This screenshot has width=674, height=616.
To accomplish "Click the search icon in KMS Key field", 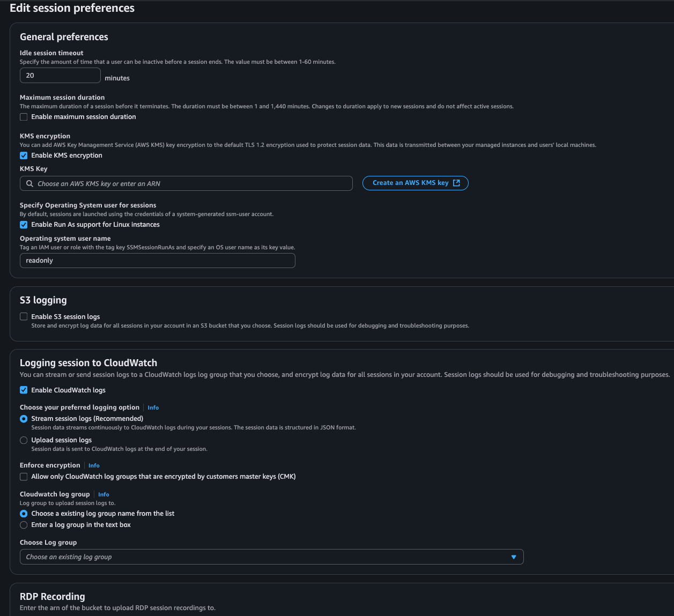I will click(30, 184).
